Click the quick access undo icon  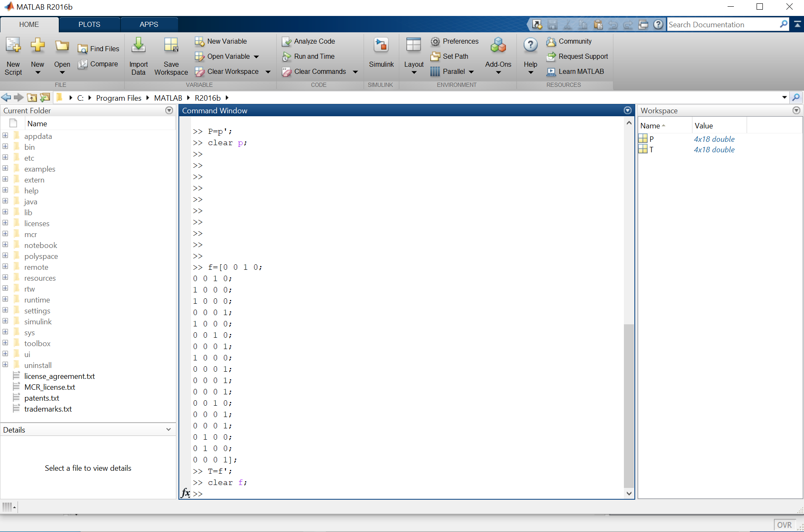[x=613, y=25]
